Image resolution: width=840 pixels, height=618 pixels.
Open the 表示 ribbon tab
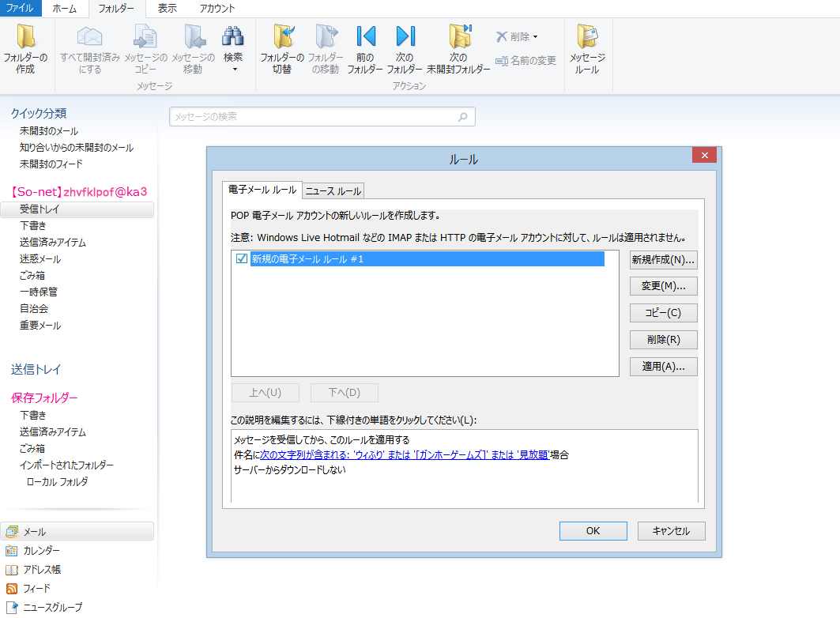168,9
